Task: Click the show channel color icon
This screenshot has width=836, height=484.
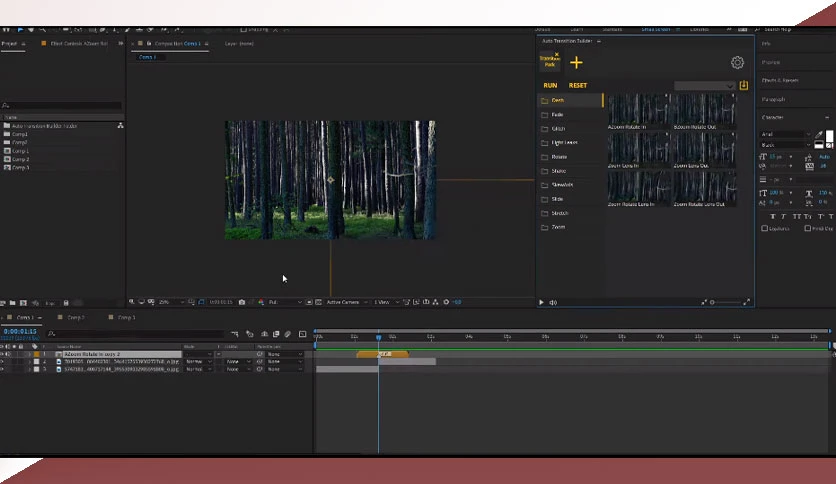Action: pos(261,302)
